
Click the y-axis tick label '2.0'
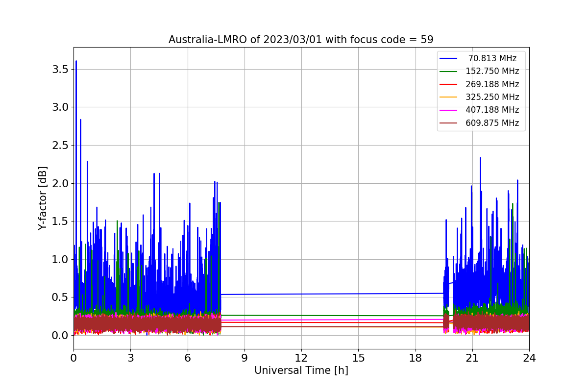[61, 183]
